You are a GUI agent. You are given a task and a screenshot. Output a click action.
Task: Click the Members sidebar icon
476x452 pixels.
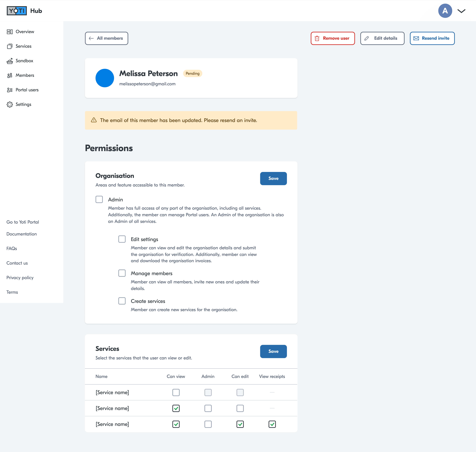tap(10, 75)
